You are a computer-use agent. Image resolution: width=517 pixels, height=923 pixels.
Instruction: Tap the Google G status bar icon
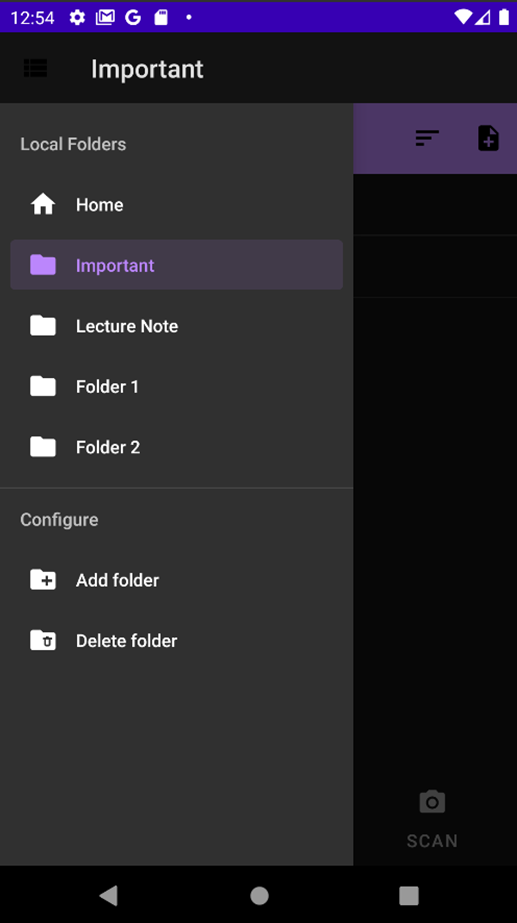133,17
